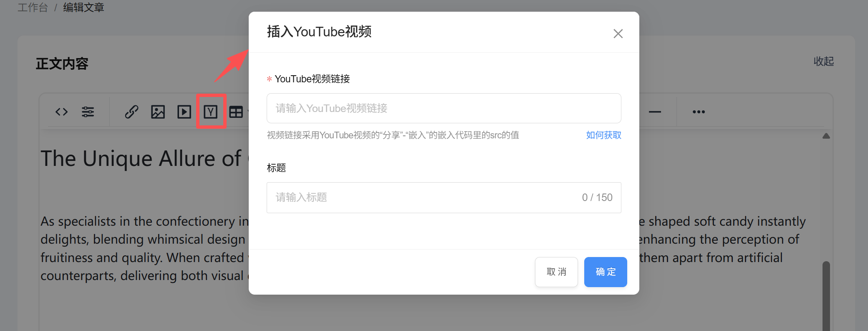Insert a table via the table icon
868x331 pixels.
coord(236,112)
